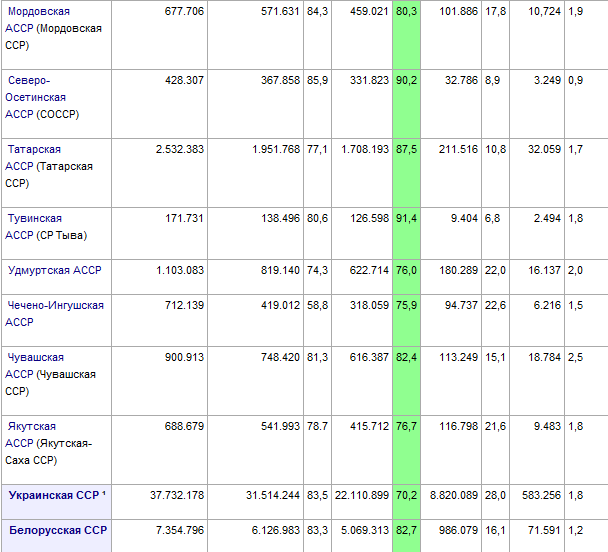This screenshot has height=552, width=608.
Task: Select the green cell showing 91,4
Action: coord(406,218)
